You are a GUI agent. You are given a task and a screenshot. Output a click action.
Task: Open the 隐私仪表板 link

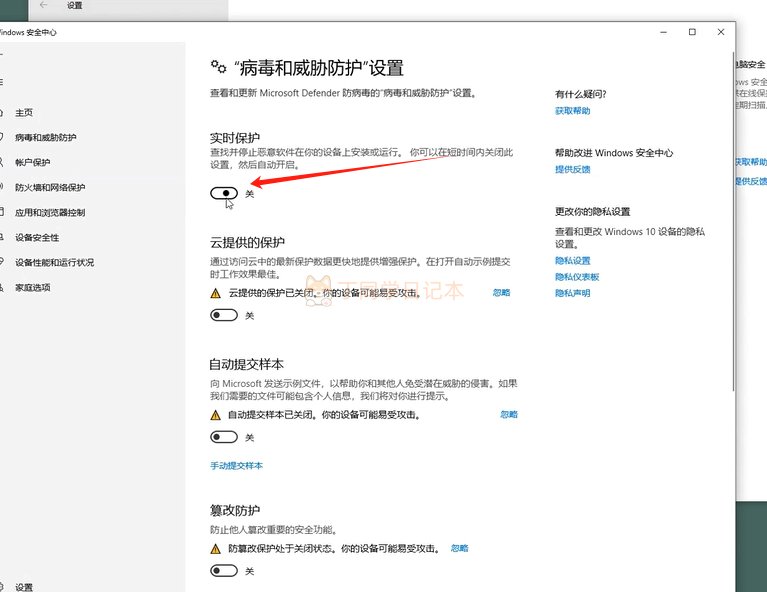pyautogui.click(x=577, y=277)
